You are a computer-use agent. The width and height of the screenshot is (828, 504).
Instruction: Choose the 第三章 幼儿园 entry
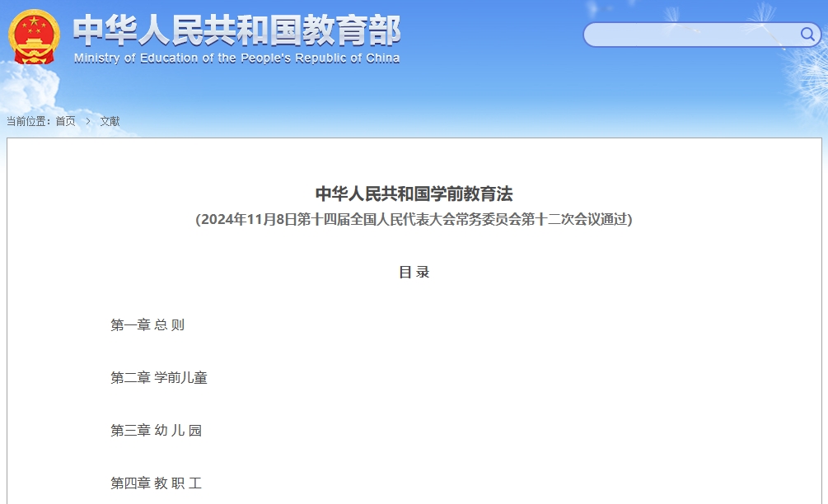point(156,431)
